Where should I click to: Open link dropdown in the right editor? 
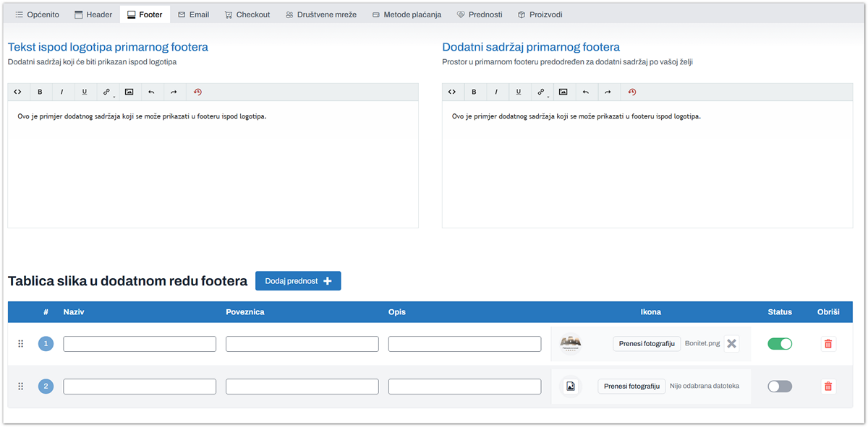(541, 92)
